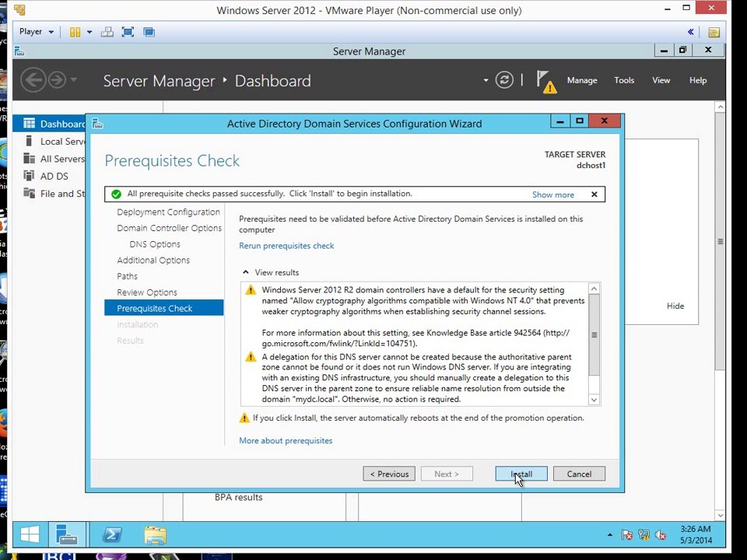Screen dimensions: 747x560
Task: Select Domain Controller Options step
Action: [169, 228]
